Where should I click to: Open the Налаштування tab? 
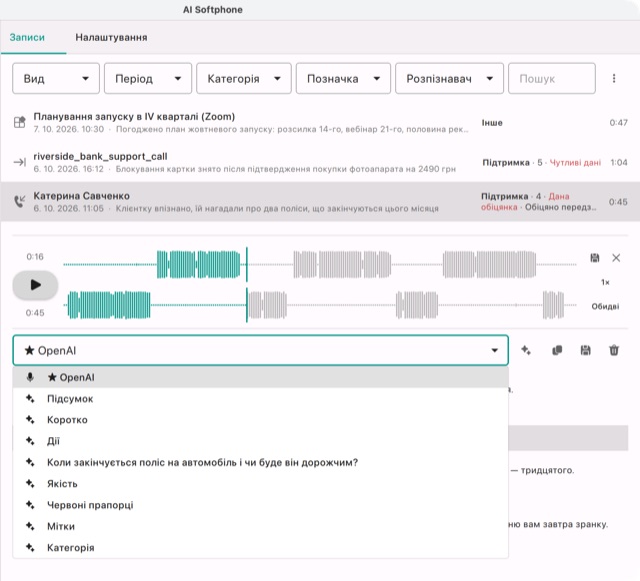pyautogui.click(x=111, y=37)
